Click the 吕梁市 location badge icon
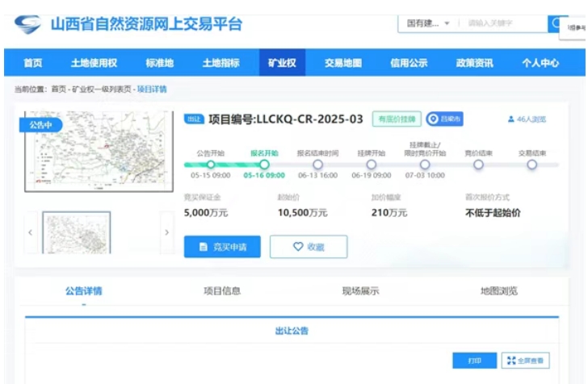The width and height of the screenshot is (588, 384). [x=433, y=119]
